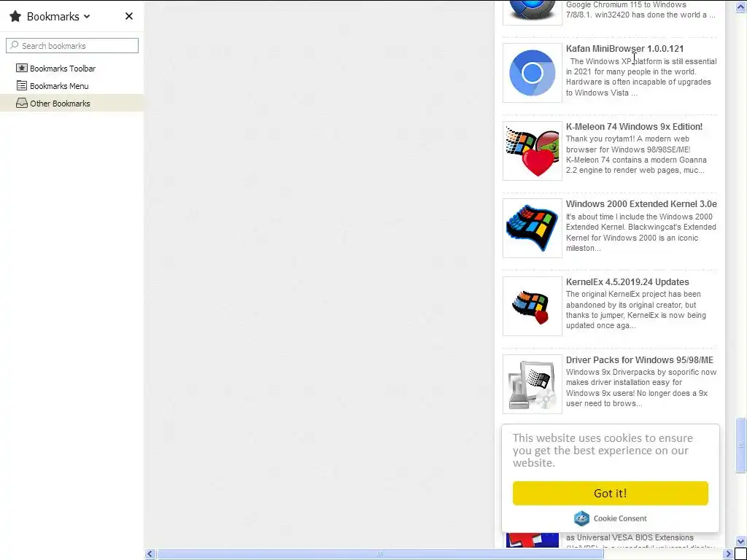Click the Windows 2000 flag thumbnail

(532, 228)
